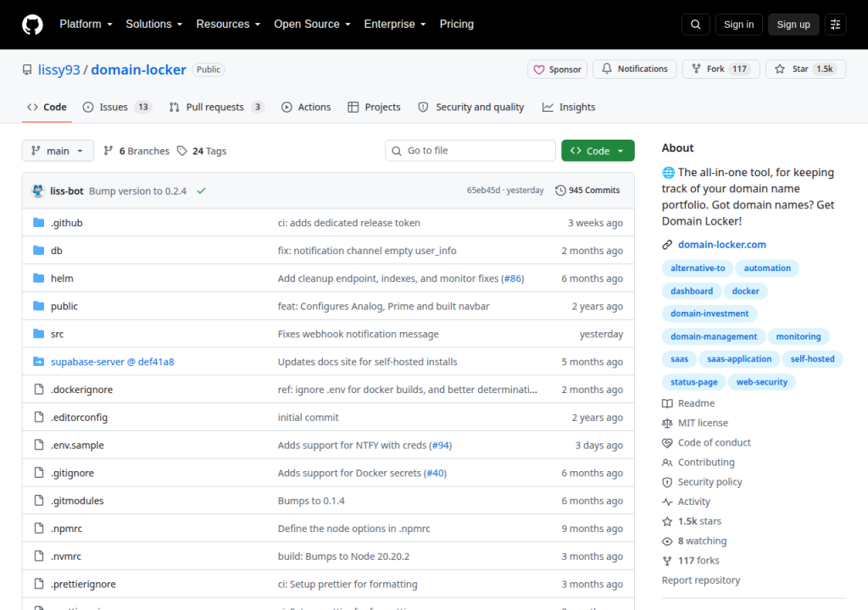Fork the repository
868x610 pixels.
tap(721, 69)
